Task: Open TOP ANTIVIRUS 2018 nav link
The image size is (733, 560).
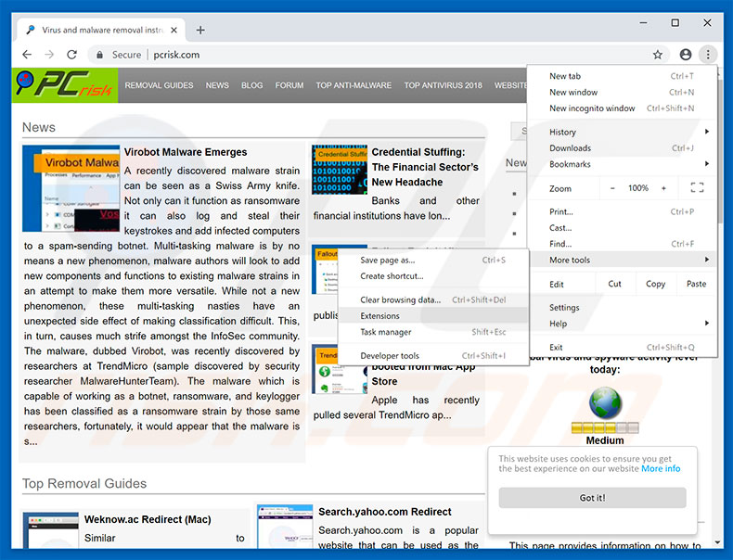Action: [x=444, y=85]
